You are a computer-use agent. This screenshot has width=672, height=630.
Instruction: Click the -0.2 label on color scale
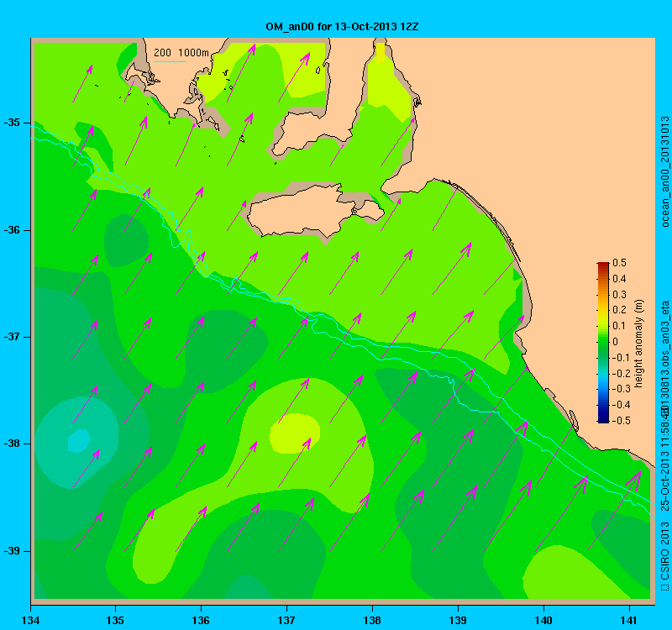(x=621, y=373)
